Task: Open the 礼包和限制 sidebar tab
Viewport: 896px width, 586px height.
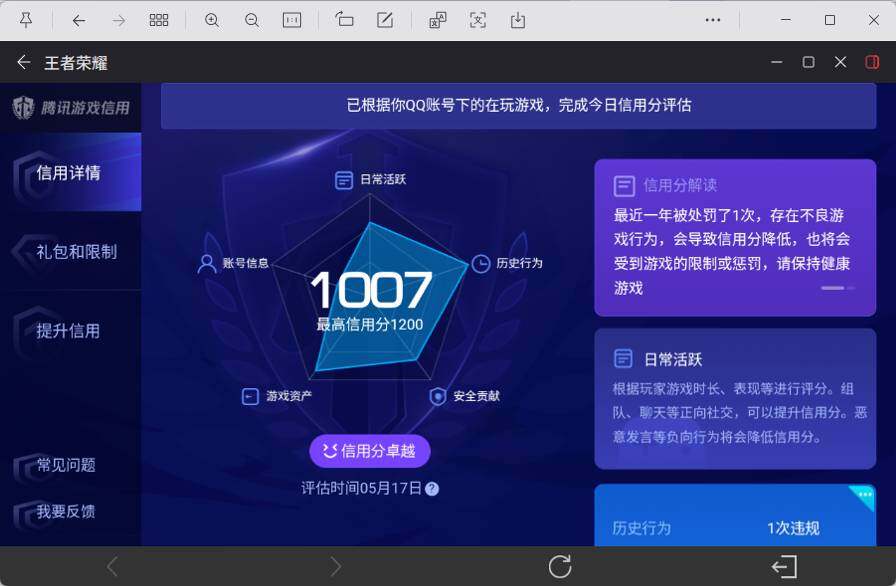Action: (x=71, y=251)
